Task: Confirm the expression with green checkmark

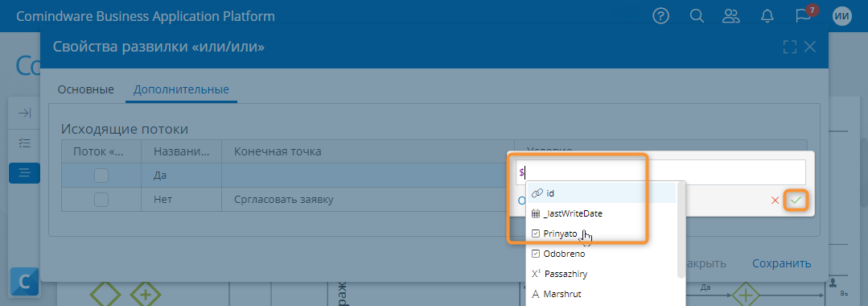Action: (796, 201)
